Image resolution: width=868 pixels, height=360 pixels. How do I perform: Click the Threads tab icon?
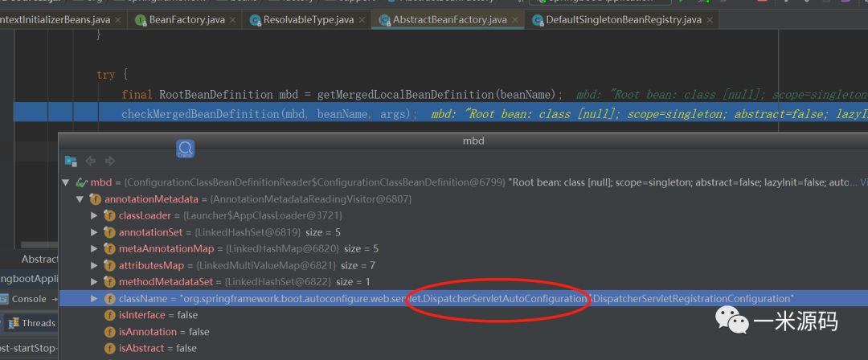pos(14,323)
